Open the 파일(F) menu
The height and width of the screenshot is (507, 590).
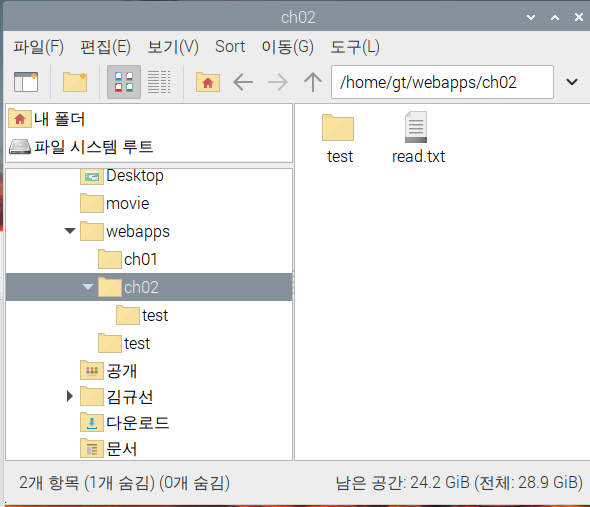click(x=38, y=47)
